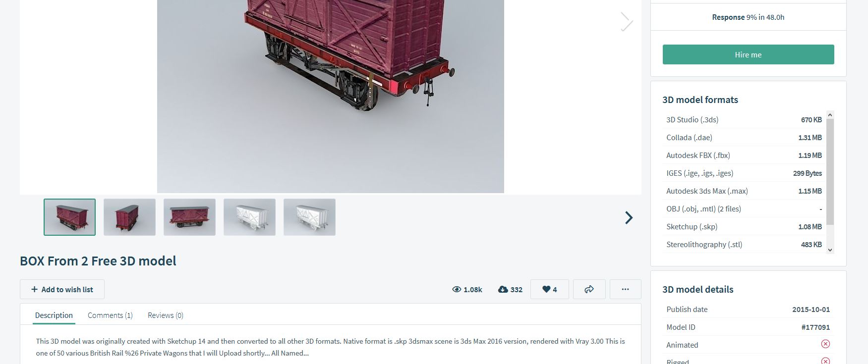
Task: Click the downloads cloud icon
Action: click(503, 289)
